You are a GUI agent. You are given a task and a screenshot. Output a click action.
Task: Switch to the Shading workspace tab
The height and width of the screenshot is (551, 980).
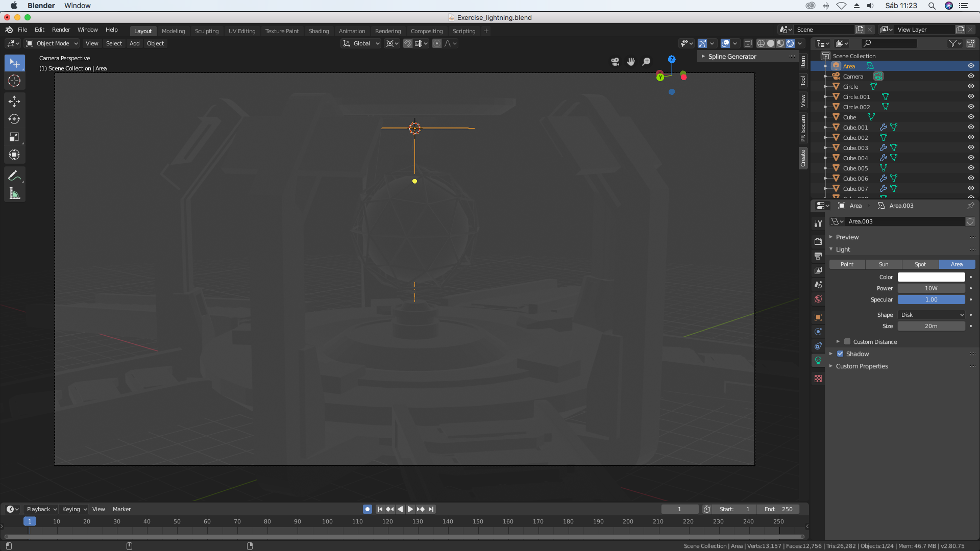pos(318,31)
